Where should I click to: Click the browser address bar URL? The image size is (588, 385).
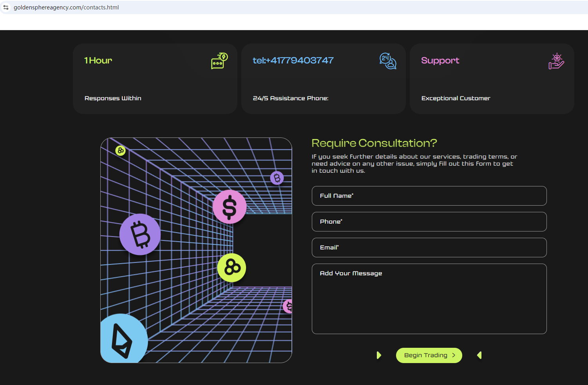point(66,7)
